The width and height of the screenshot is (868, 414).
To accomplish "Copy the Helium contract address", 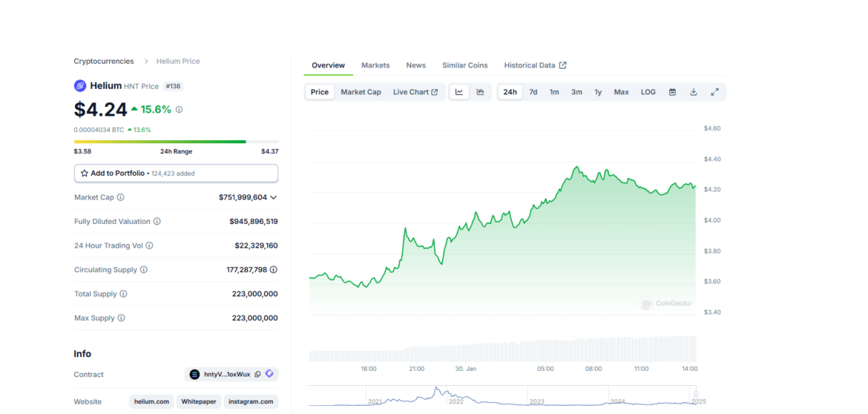I will point(257,375).
